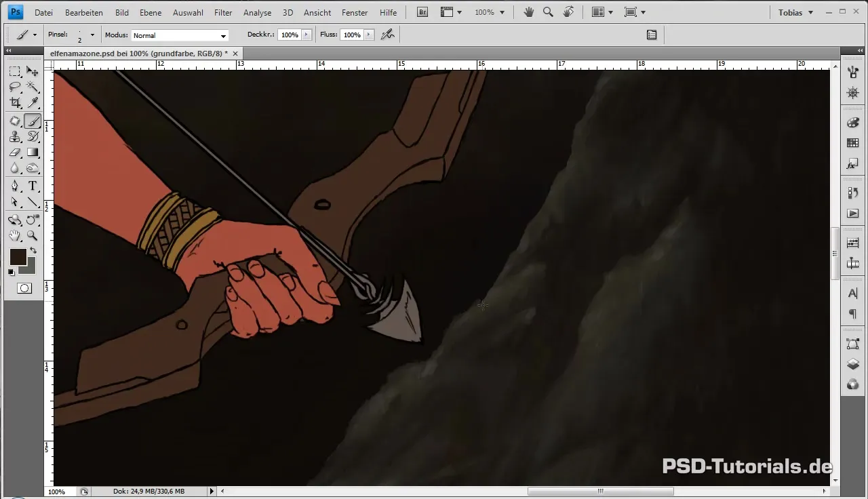Open the tool preset picker

click(26, 35)
